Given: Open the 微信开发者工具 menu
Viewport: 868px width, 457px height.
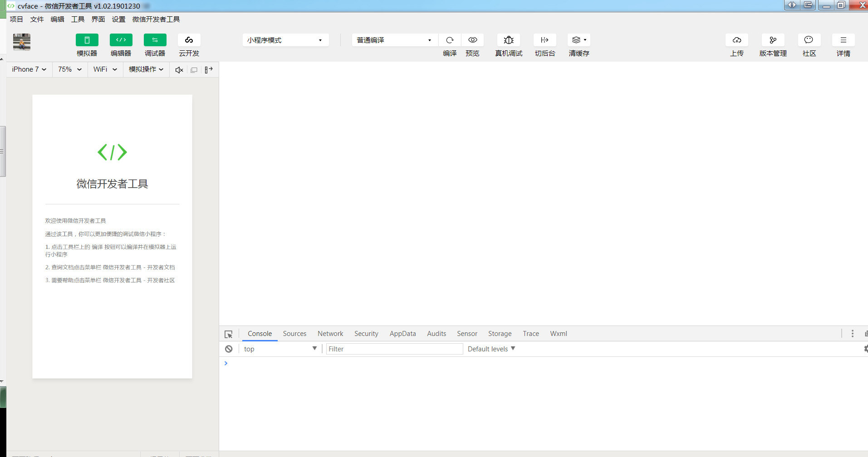Looking at the screenshot, I should click(x=156, y=19).
